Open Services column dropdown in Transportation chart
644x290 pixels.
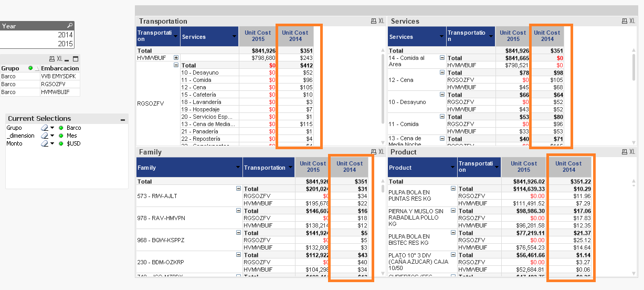234,37
